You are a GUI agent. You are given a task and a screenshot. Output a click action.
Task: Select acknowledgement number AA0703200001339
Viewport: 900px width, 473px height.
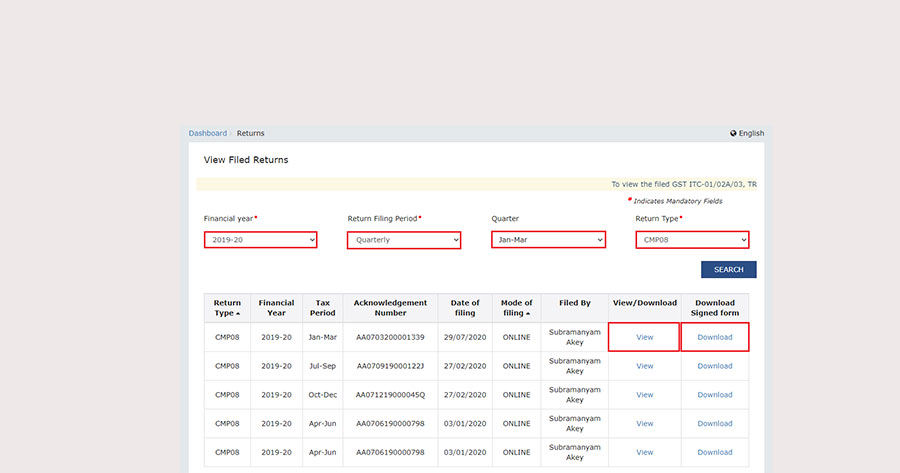coord(390,337)
